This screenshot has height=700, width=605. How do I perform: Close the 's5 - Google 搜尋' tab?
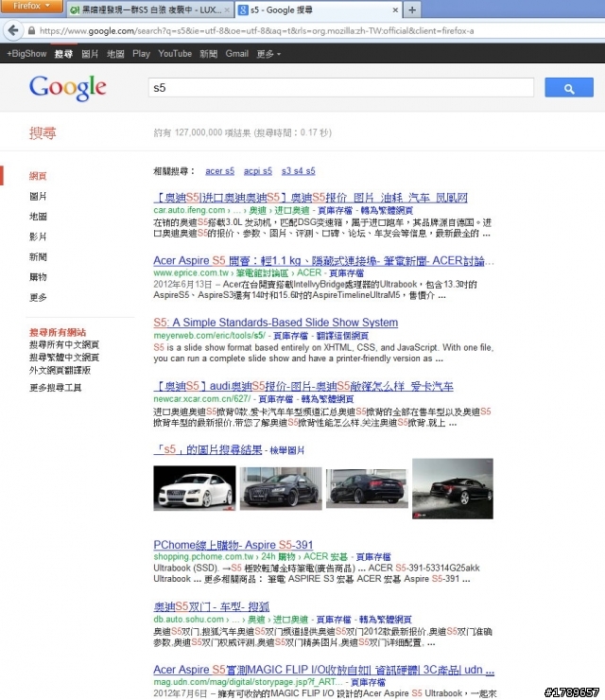tap(395, 9)
